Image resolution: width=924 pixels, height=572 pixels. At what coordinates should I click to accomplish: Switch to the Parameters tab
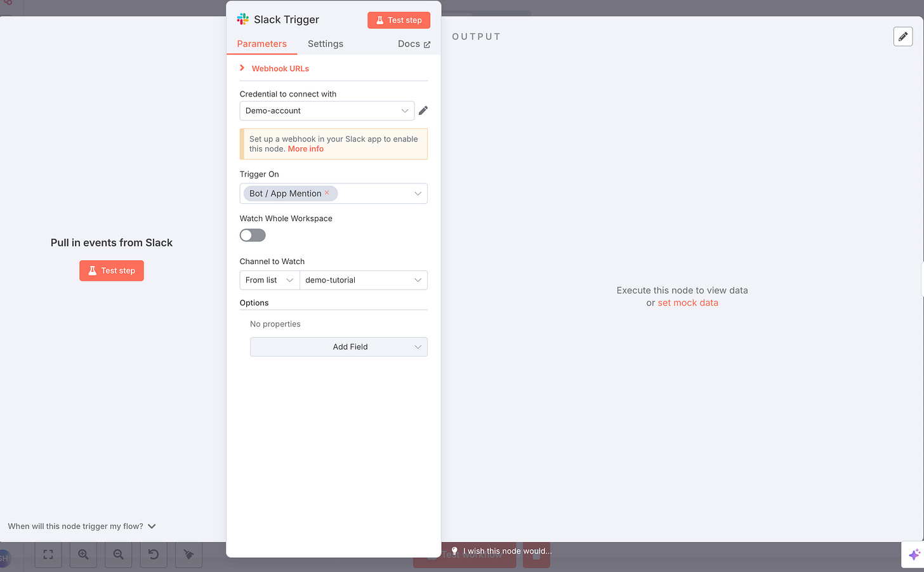(x=261, y=44)
